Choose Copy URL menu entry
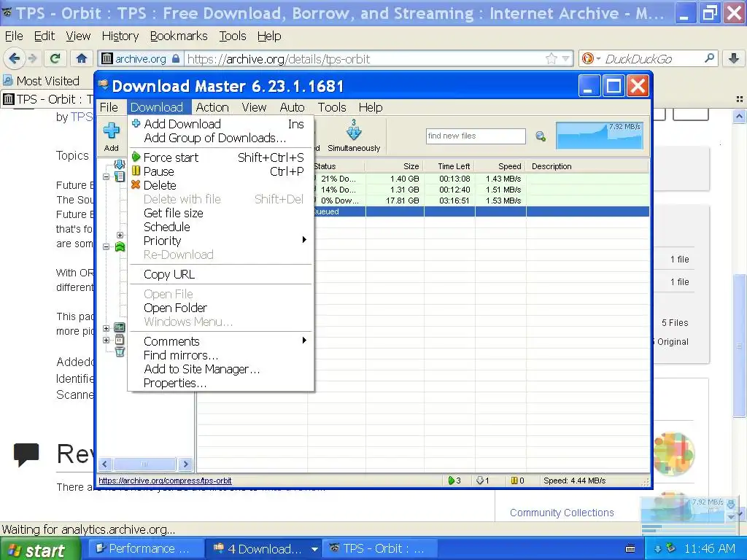Image resolution: width=747 pixels, height=560 pixels. (x=220, y=274)
